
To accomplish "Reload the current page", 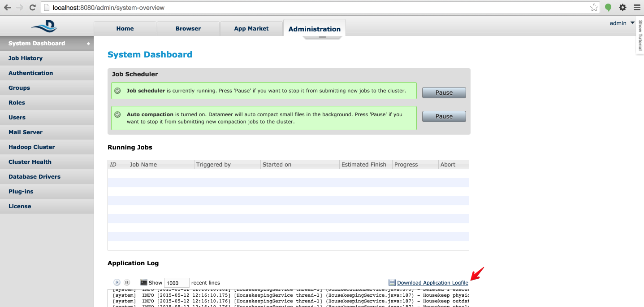I will coord(32,8).
